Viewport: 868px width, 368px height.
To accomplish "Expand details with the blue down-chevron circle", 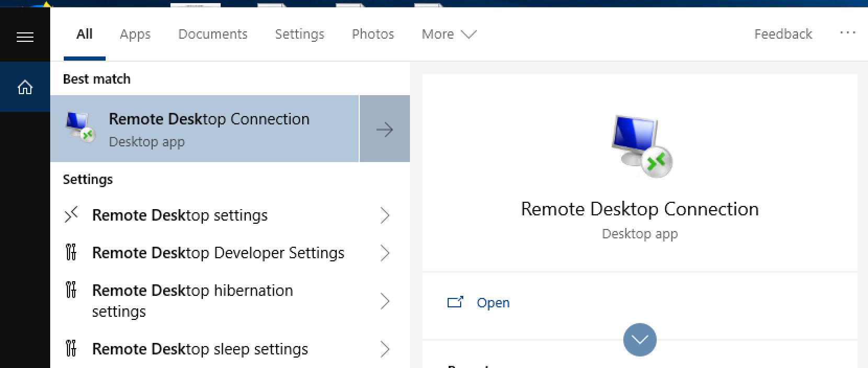I will pos(639,340).
